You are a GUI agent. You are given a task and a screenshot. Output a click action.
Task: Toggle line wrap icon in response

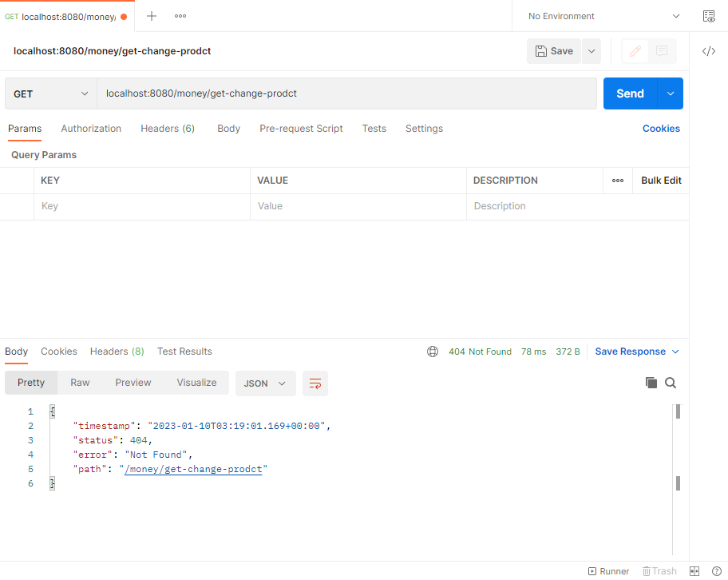point(315,384)
